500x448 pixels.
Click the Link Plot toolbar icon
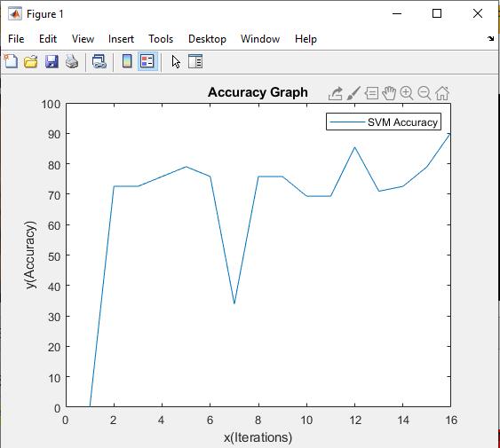coord(99,61)
